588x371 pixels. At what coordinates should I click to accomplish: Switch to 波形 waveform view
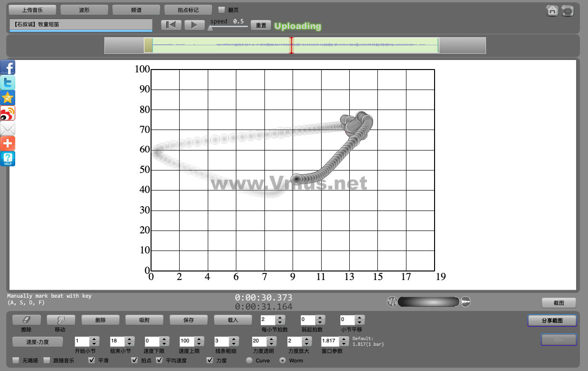[84, 10]
